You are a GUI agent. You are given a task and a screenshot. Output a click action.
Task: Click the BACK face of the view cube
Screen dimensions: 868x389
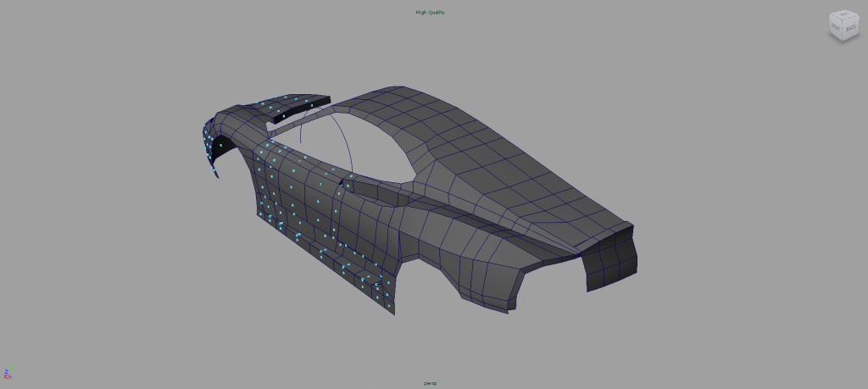click(x=851, y=28)
